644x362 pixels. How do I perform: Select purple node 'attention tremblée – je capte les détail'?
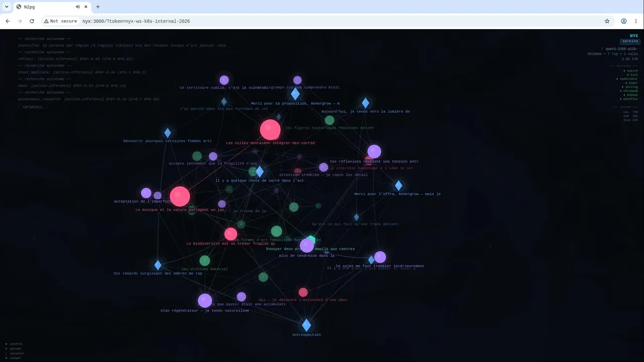(324, 167)
